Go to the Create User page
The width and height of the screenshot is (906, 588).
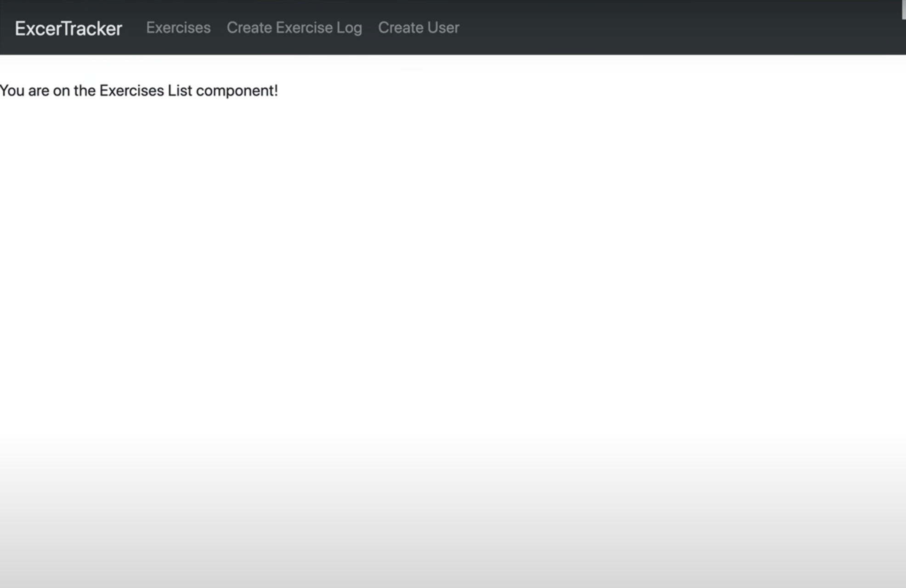click(x=419, y=28)
